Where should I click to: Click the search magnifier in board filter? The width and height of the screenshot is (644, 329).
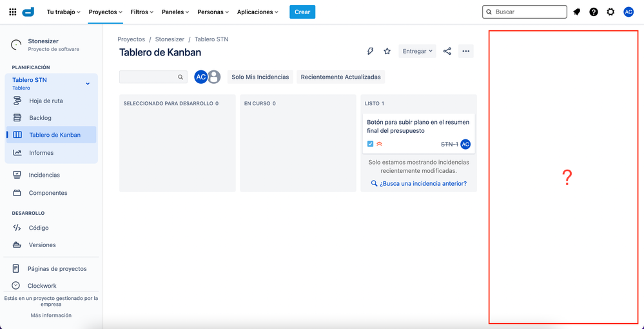[x=181, y=77]
